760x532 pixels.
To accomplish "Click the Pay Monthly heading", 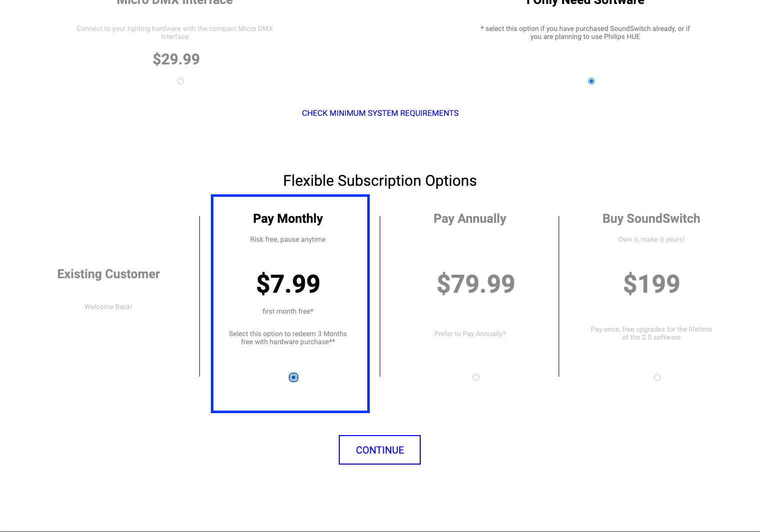I will pos(288,218).
